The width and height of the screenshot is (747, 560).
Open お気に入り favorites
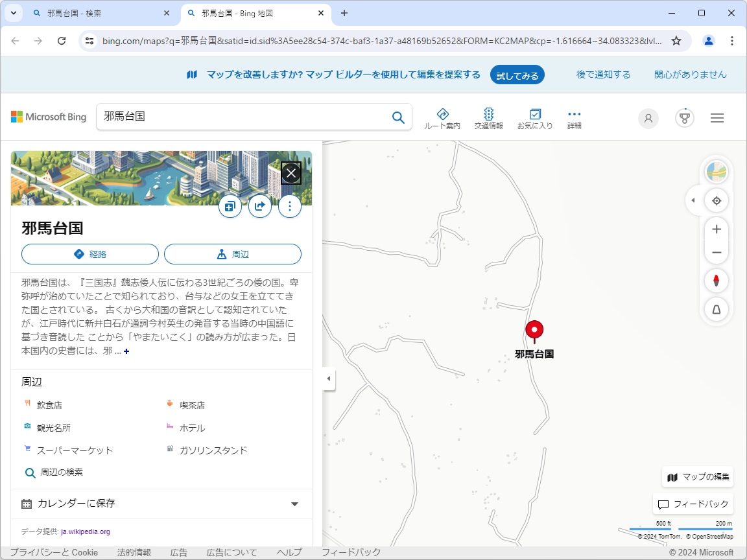[x=536, y=117]
